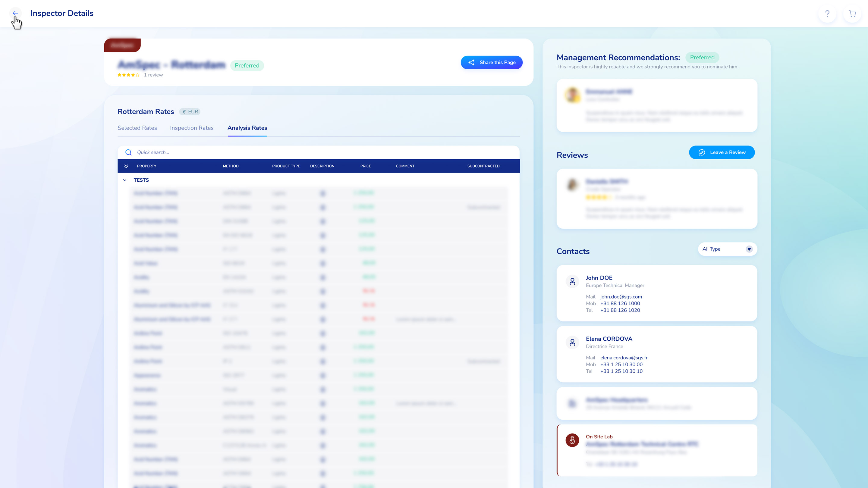The image size is (868, 488).
Task: Click Elena mobile +33 1 25 10 30 00
Action: coord(621,364)
